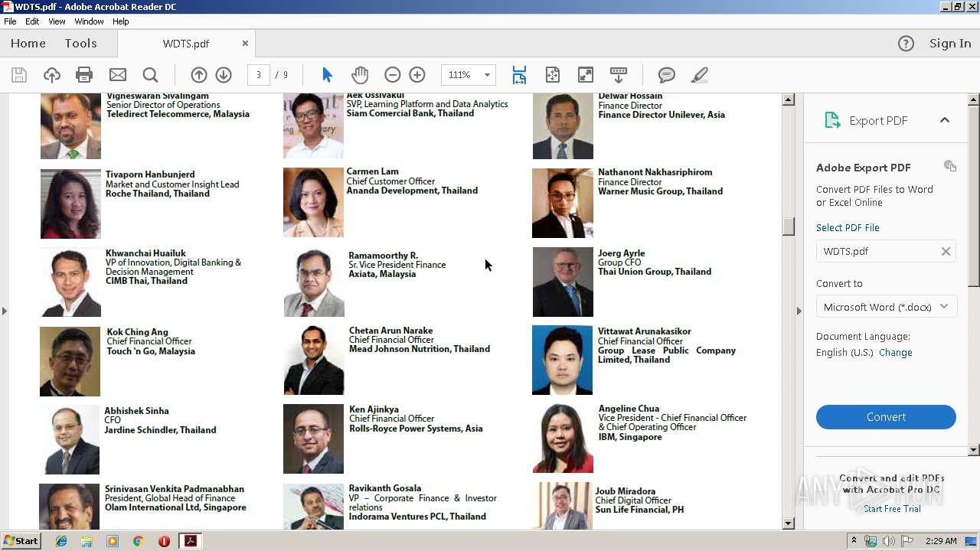Screen dimensions: 980x551
Task: Activate the Selection arrow tool
Action: 328,75
